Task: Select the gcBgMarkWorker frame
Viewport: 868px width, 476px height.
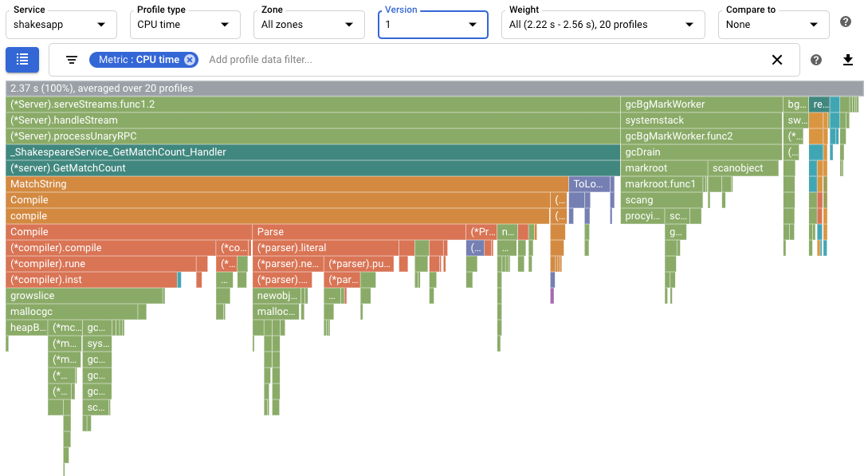Action: point(700,104)
